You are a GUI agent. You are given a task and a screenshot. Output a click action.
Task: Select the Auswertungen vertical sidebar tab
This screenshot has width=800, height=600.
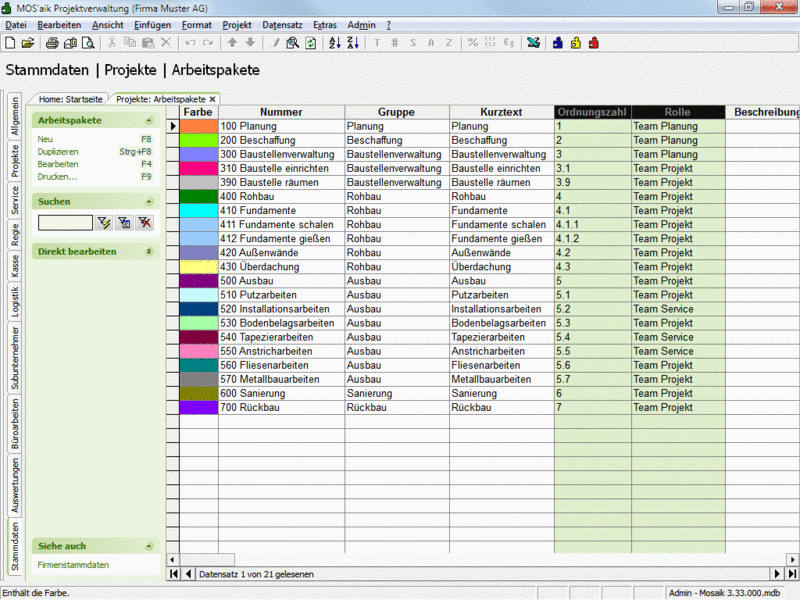click(x=15, y=485)
